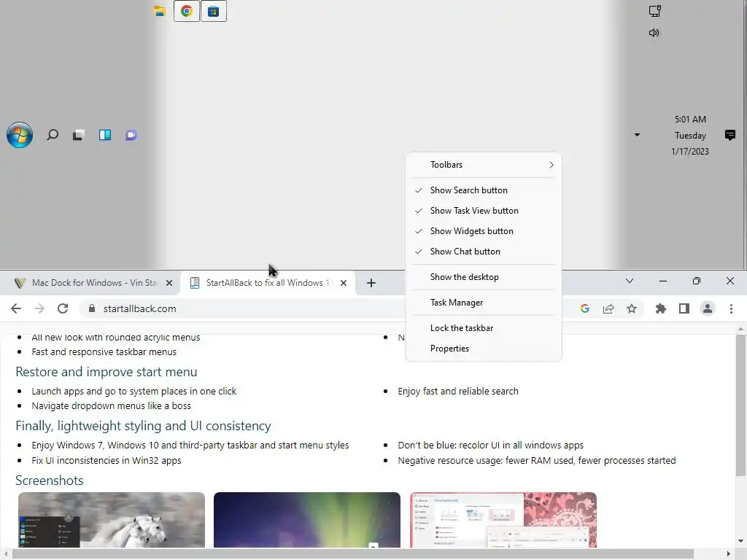Uncheck Show Chat button
747x560 pixels.
click(484, 252)
